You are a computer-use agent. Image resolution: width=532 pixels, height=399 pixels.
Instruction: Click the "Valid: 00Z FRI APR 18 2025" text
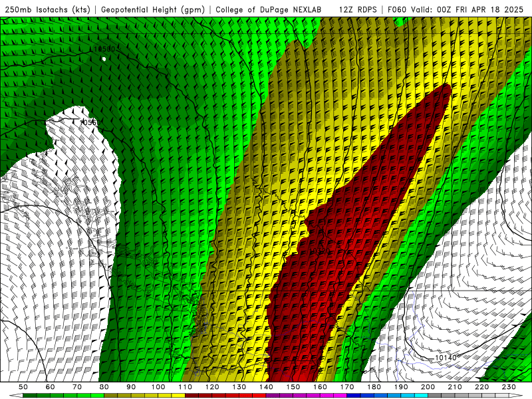click(x=467, y=9)
